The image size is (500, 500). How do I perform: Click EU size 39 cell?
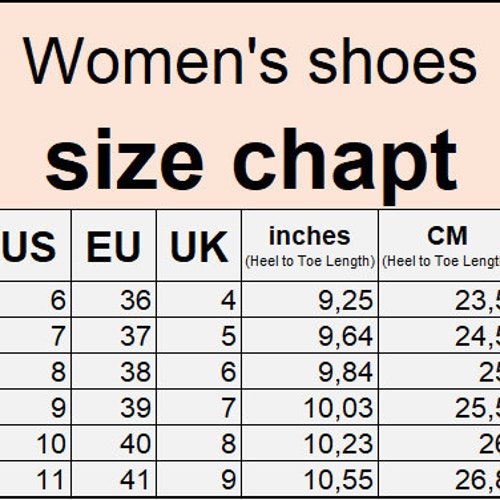click(114, 407)
